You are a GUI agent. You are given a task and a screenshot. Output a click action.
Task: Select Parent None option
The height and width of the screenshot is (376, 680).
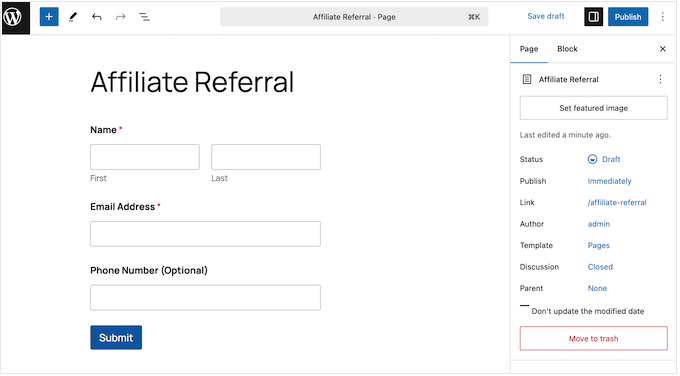click(x=597, y=288)
